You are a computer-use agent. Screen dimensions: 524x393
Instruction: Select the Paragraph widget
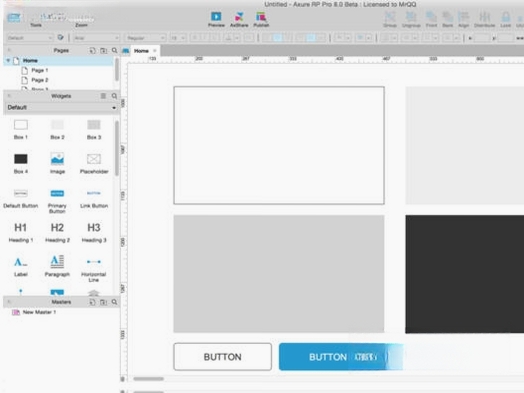click(57, 266)
